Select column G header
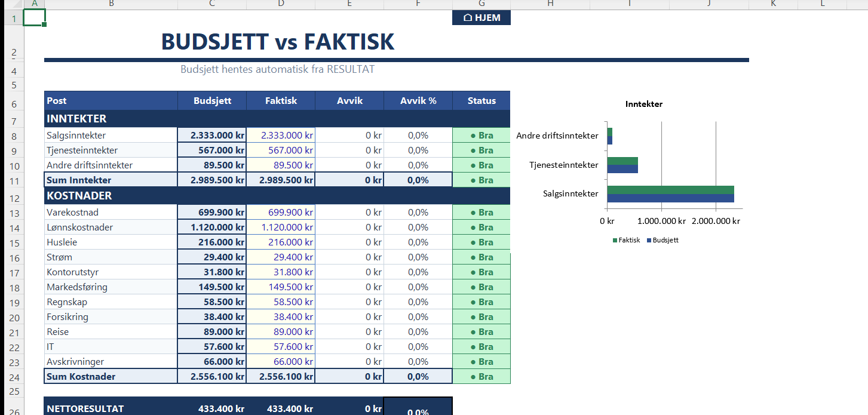 (481, 4)
